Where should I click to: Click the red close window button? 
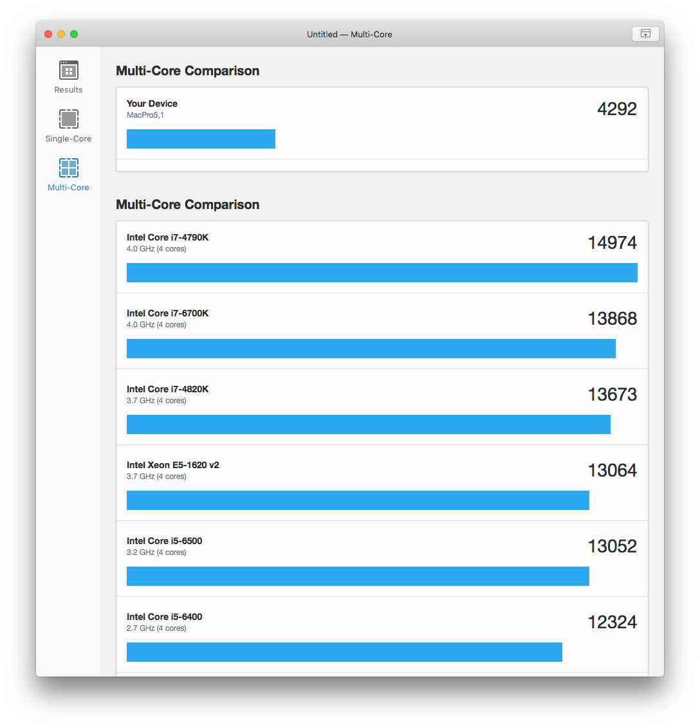[x=48, y=34]
